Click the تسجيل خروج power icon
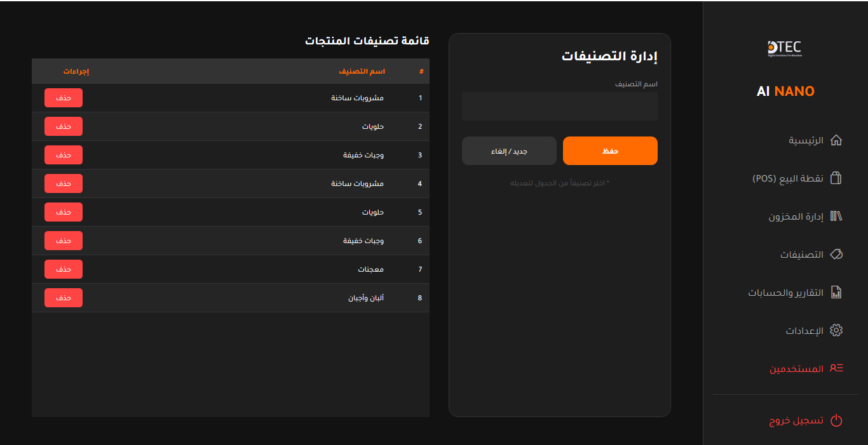The height and width of the screenshot is (445, 868). click(837, 420)
